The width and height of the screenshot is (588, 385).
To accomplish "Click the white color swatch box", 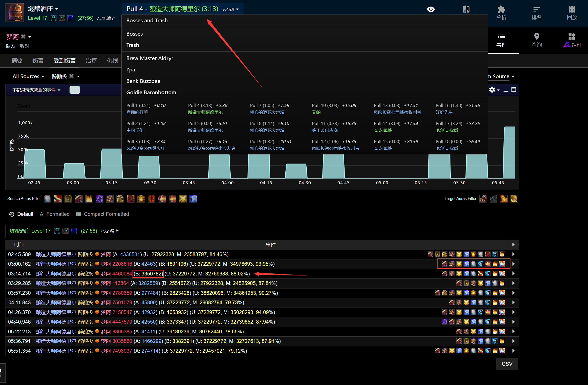I will pos(75,90).
